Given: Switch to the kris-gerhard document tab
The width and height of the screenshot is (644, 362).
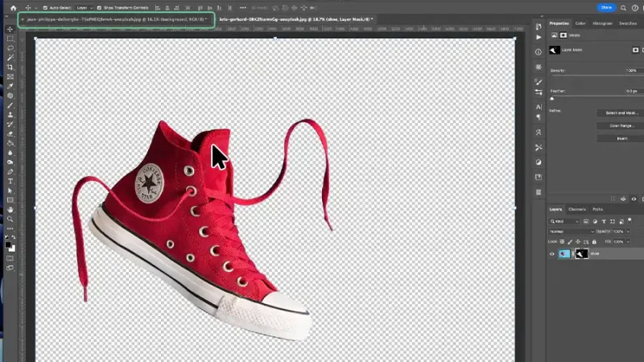Looking at the screenshot, I should coord(296,19).
